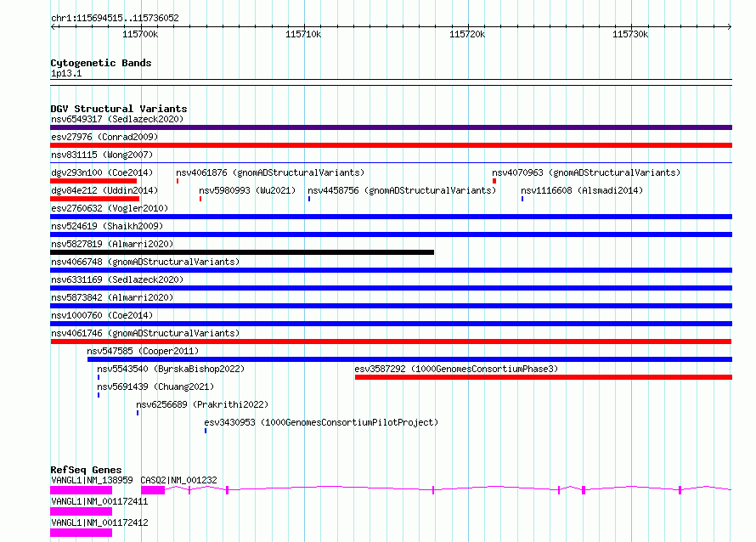The height and width of the screenshot is (542, 756).
Task: Click the 115720k ruler tick label
Action: 466,34
